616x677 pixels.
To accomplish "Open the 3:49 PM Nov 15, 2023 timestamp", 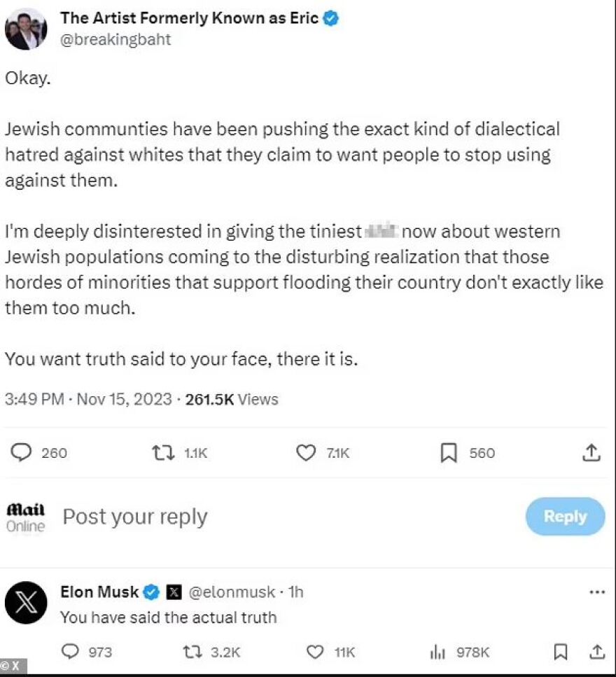I will tap(88, 399).
